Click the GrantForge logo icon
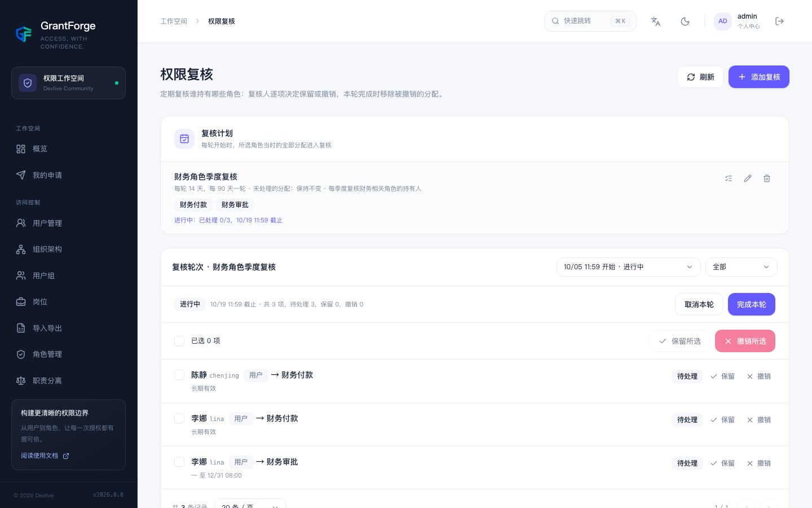The image size is (812, 508). click(x=24, y=34)
